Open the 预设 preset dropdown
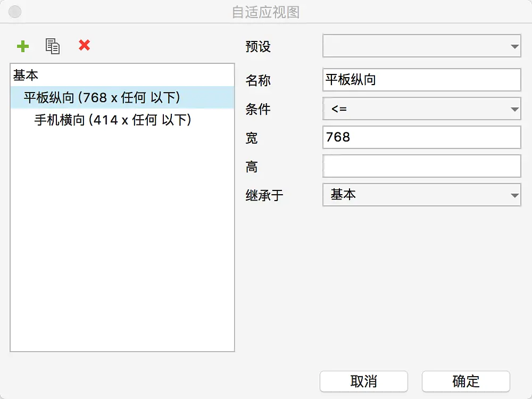532x399 pixels. pyautogui.click(x=421, y=47)
